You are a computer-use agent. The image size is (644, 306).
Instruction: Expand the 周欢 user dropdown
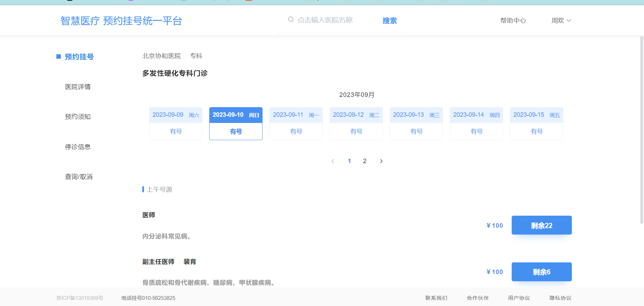pyautogui.click(x=561, y=21)
